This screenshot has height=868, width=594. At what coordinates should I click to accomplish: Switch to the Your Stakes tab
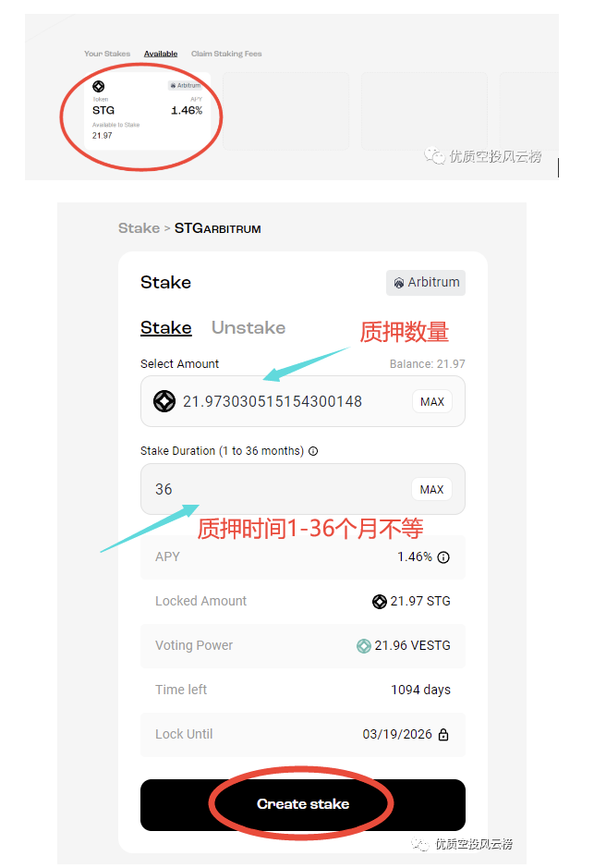point(107,54)
